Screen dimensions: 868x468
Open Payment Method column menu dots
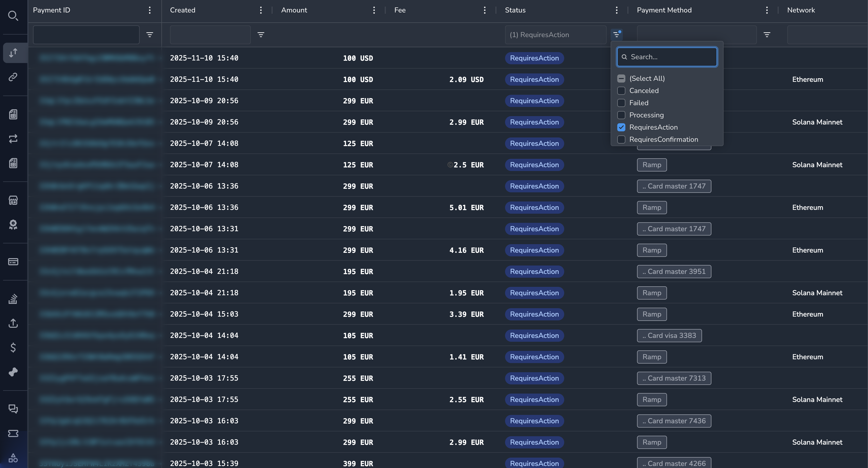pos(767,10)
